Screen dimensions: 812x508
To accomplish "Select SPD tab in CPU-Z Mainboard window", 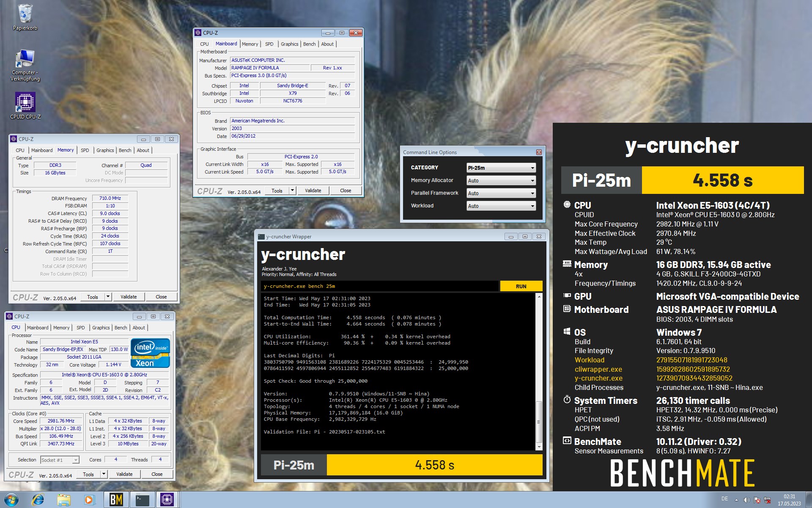I will (269, 44).
